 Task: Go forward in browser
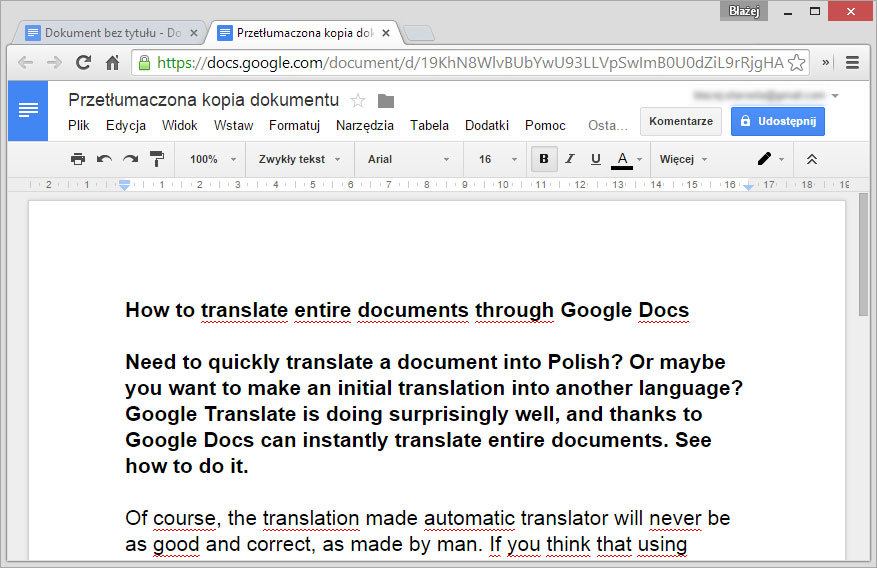54,63
